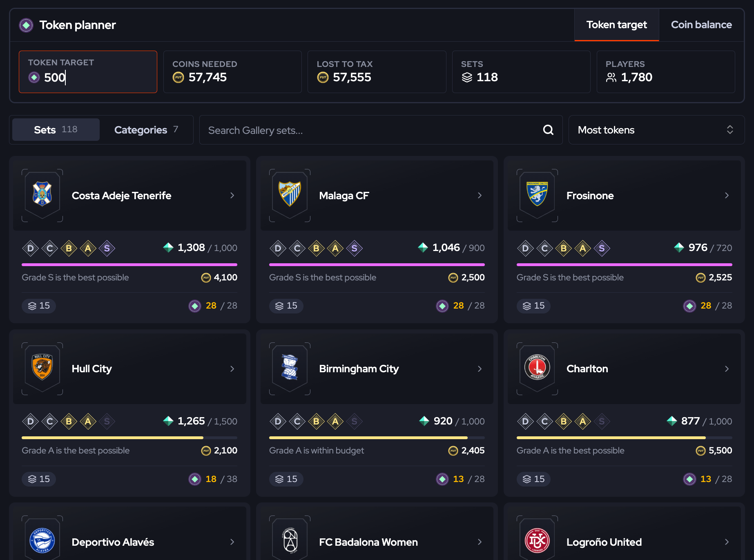Click the search magnifier icon
The height and width of the screenshot is (560, 754).
548,130
